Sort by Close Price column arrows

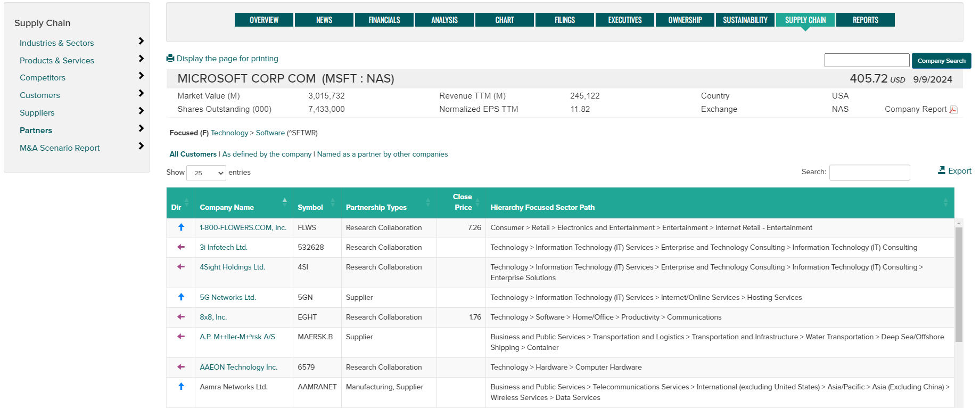477,202
